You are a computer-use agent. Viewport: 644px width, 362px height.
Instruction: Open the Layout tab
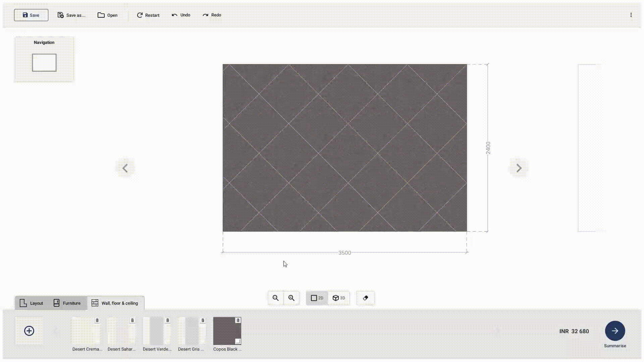point(32,303)
